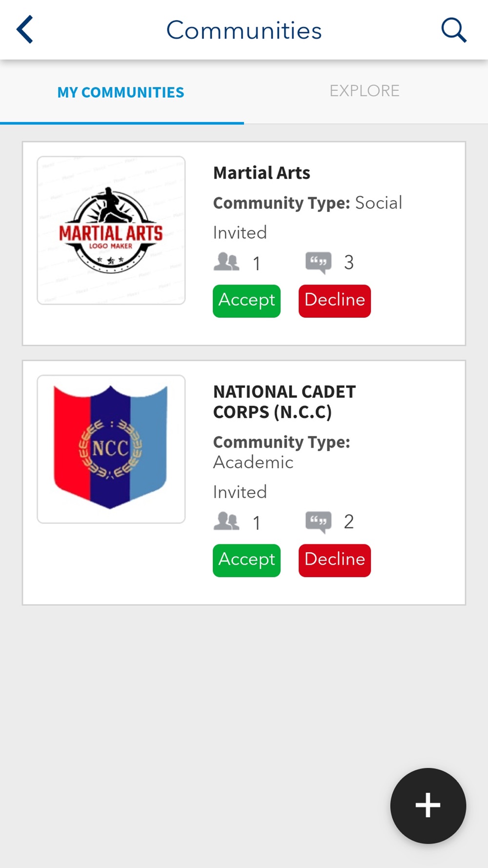Viewport: 488px width, 868px height.
Task: Click the Communities header title
Action: point(244,30)
